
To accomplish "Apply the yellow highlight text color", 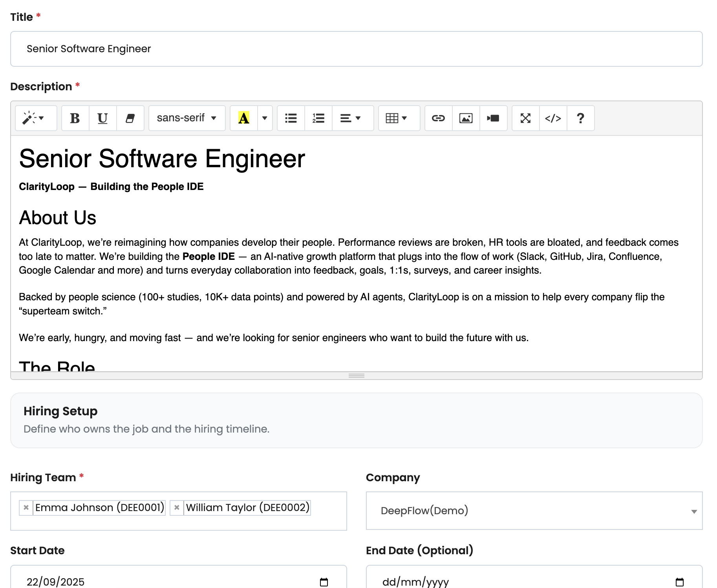I will click(x=244, y=118).
